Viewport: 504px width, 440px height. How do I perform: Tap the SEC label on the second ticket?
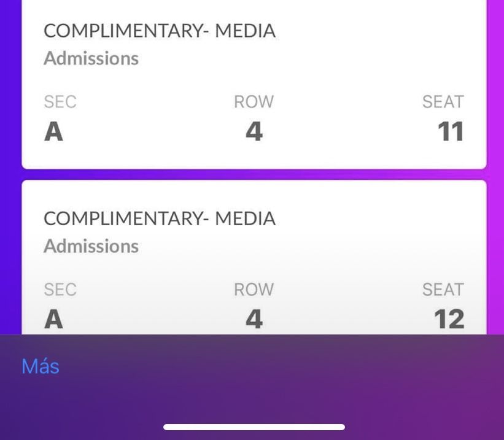coord(60,290)
